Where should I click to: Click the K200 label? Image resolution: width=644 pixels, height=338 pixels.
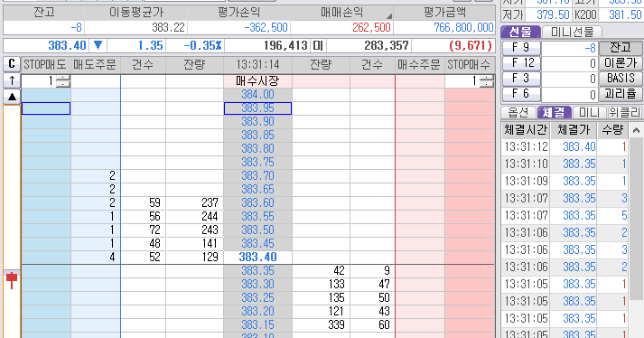[585, 15]
